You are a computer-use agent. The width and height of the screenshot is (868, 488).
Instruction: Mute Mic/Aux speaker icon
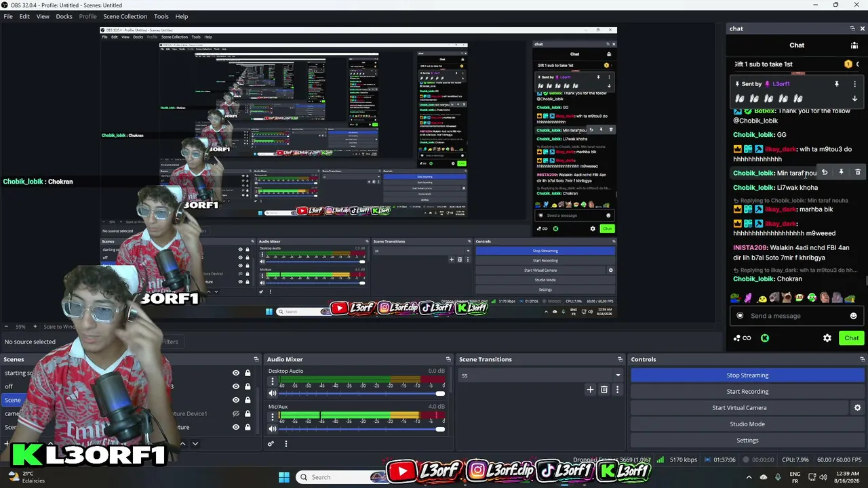(x=273, y=429)
